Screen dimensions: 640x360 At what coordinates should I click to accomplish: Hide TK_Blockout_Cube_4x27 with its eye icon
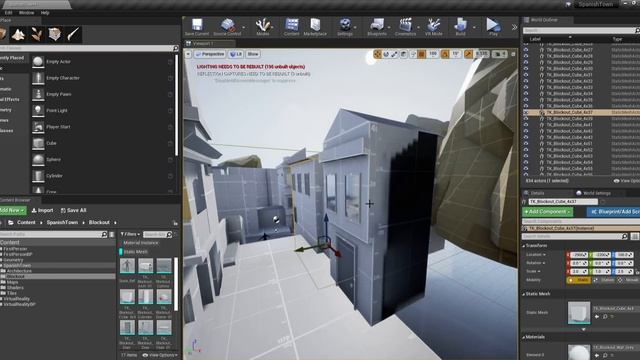pos(526,50)
